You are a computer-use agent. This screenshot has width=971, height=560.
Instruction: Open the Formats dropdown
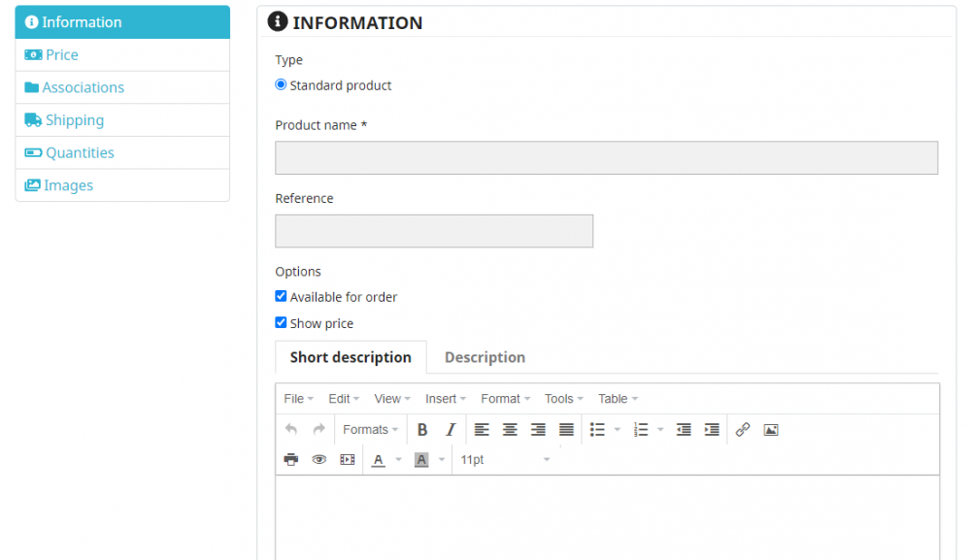[x=371, y=430]
